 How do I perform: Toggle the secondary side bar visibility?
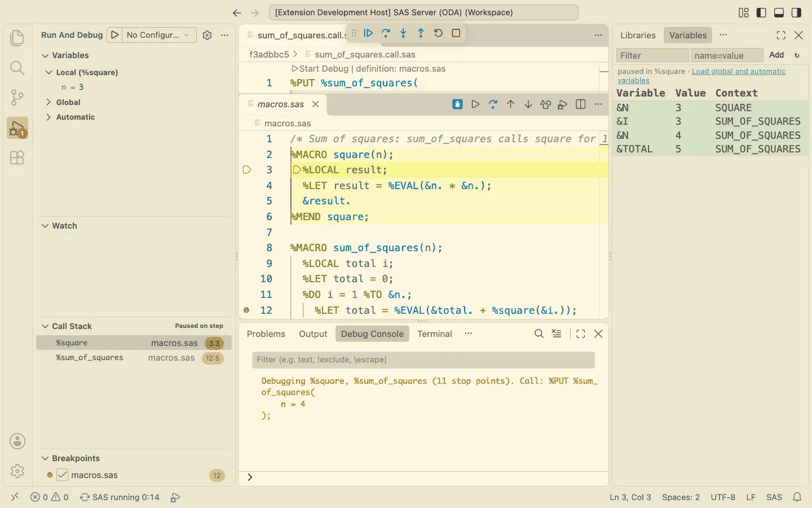[796, 12]
